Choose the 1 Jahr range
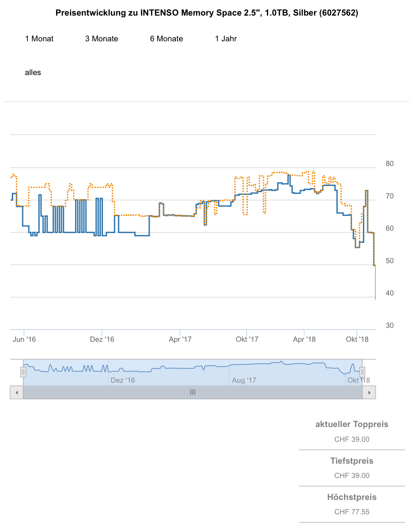This screenshot has width=414, height=532. (x=226, y=39)
